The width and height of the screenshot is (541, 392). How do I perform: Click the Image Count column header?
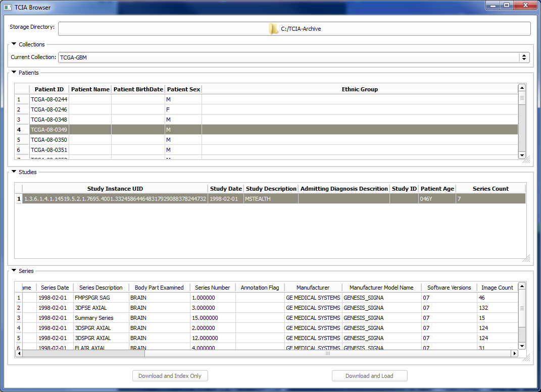pyautogui.click(x=497, y=288)
